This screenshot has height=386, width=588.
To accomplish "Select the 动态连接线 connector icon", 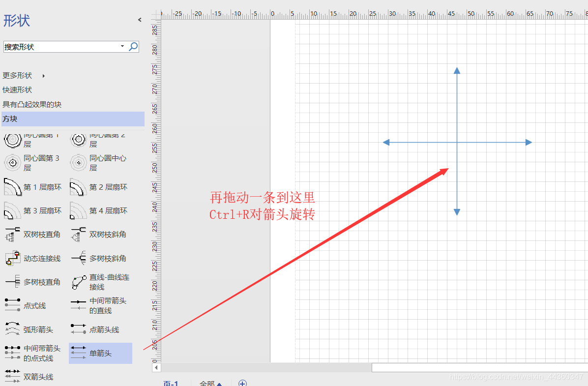I will pyautogui.click(x=13, y=258).
